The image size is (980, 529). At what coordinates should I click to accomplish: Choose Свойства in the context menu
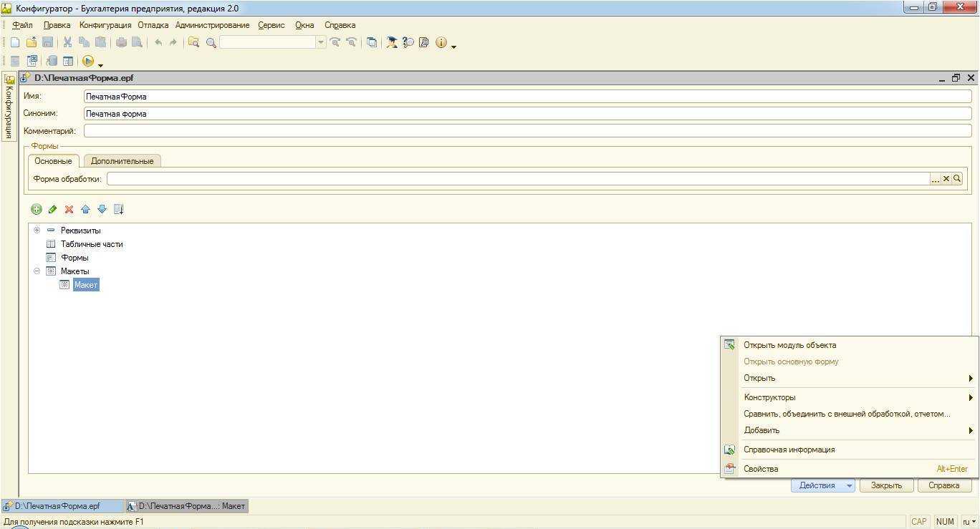tap(761, 469)
